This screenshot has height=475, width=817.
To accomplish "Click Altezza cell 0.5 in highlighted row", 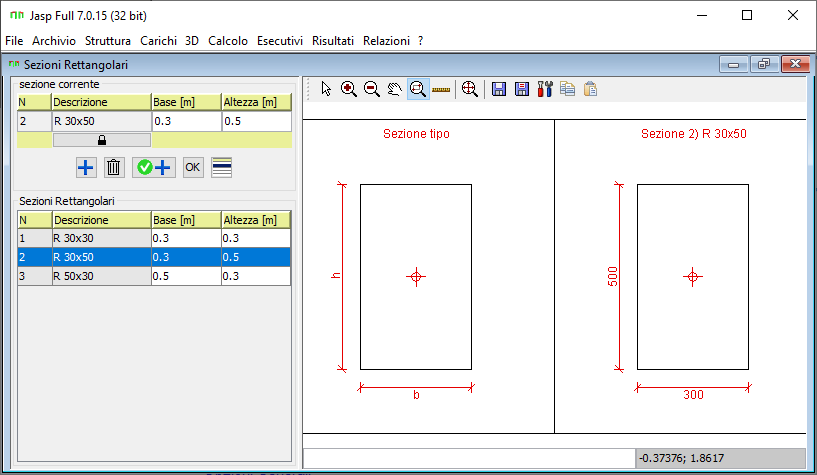I will point(256,257).
